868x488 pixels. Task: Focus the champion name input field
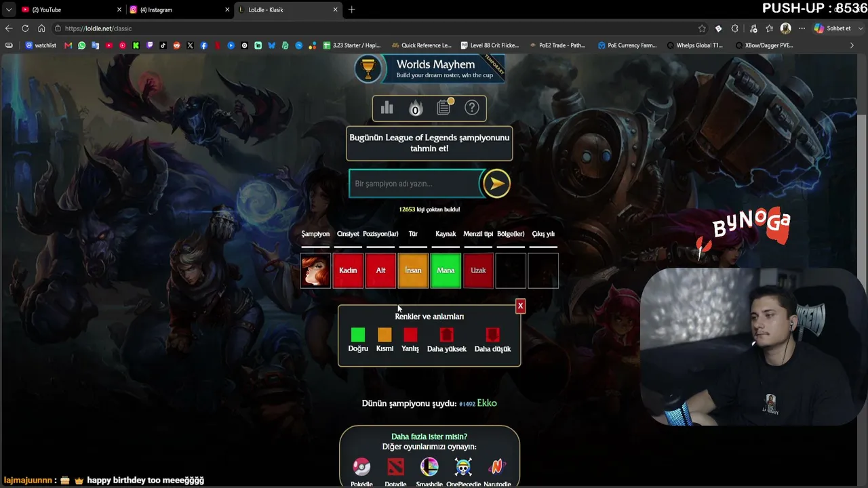pyautogui.click(x=414, y=184)
